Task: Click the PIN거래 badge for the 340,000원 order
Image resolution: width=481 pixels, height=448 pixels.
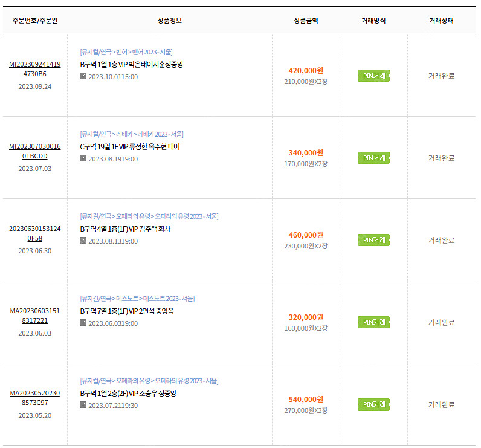Action: pyautogui.click(x=373, y=158)
